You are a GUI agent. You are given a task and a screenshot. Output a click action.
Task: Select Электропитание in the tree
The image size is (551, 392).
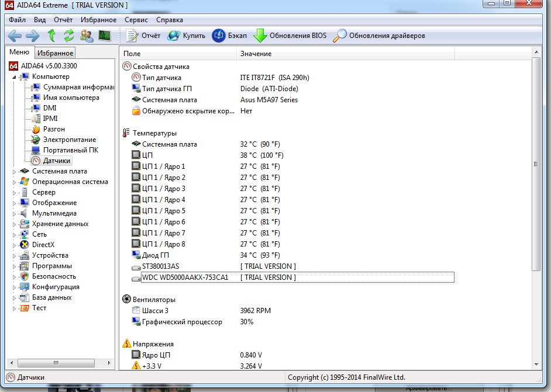tap(69, 140)
